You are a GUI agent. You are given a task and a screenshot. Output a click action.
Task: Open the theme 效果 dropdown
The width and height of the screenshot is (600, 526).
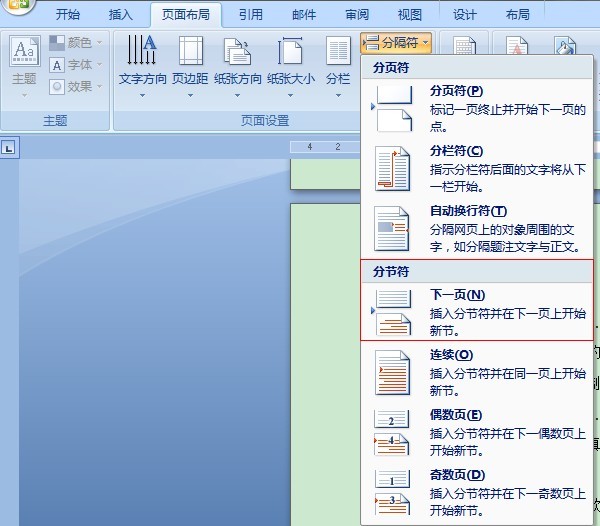[76, 86]
